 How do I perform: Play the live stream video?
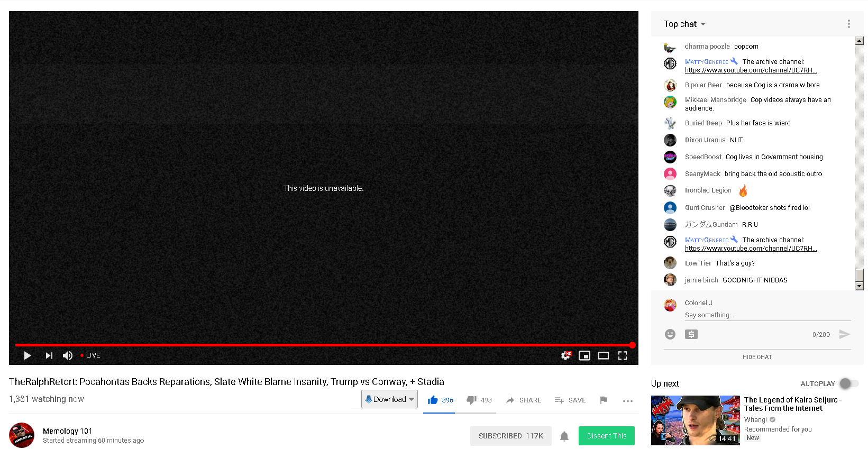pyautogui.click(x=28, y=355)
